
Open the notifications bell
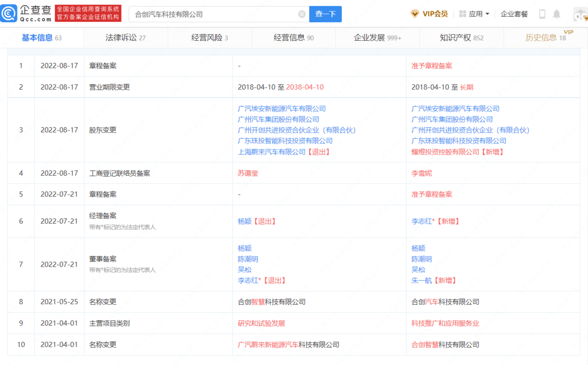[557, 14]
